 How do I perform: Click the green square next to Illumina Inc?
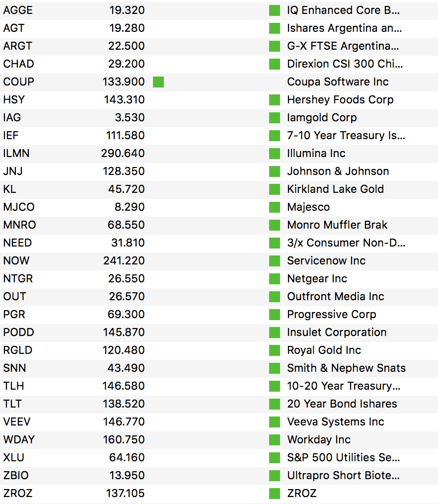click(275, 154)
